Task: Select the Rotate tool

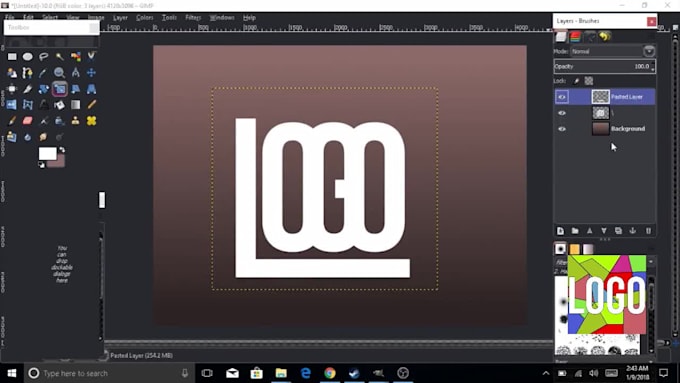Action: [43, 89]
